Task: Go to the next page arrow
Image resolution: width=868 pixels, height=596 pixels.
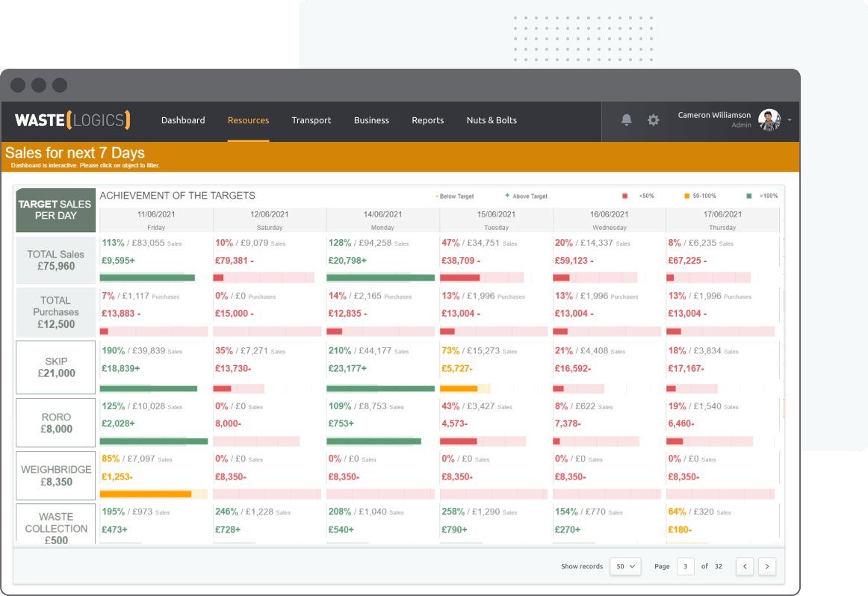Action: (x=766, y=567)
